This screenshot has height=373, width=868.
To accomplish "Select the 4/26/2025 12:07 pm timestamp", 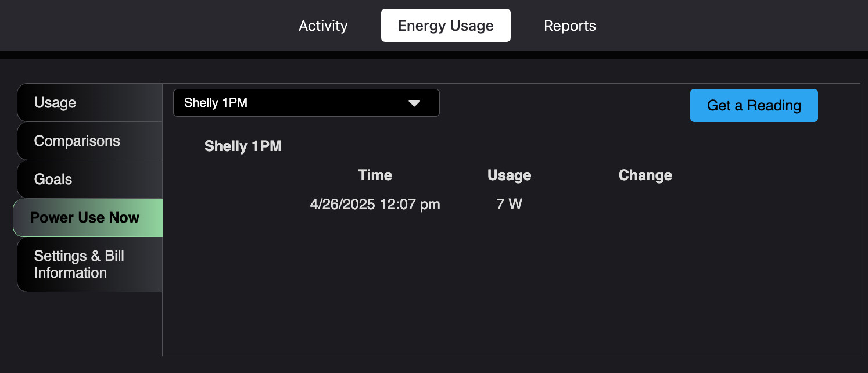I will pyautogui.click(x=375, y=205).
